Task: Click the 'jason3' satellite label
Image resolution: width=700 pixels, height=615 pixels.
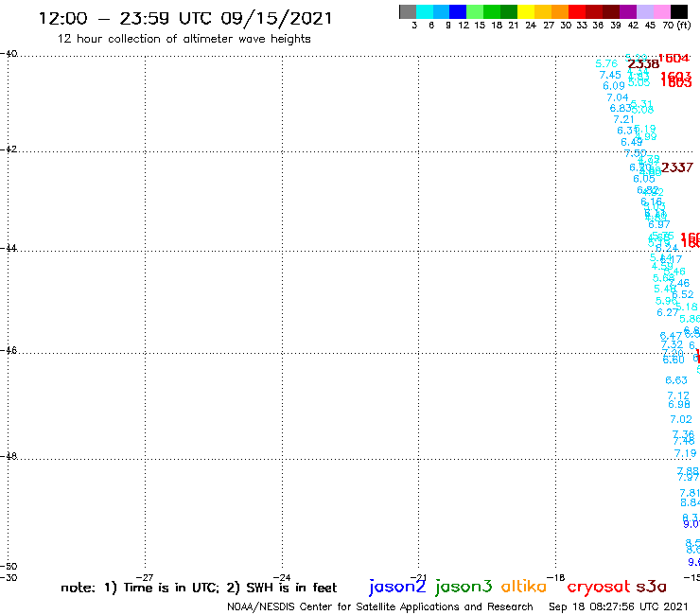Action: click(464, 587)
